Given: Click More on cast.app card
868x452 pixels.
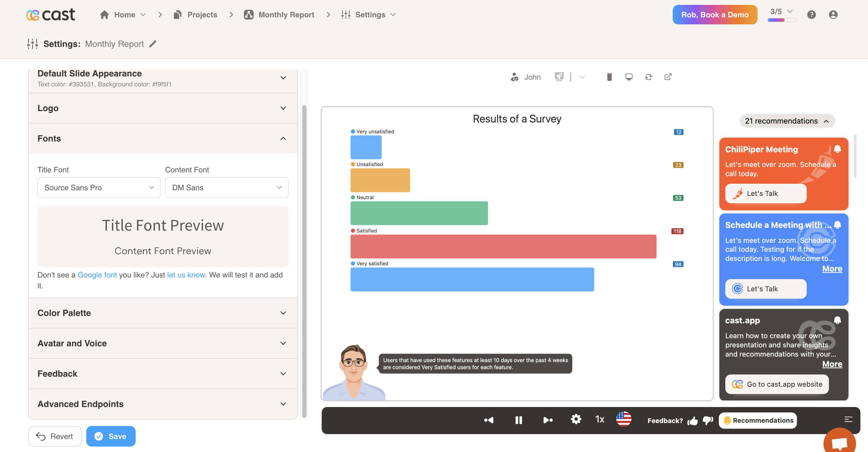Looking at the screenshot, I should click(832, 364).
